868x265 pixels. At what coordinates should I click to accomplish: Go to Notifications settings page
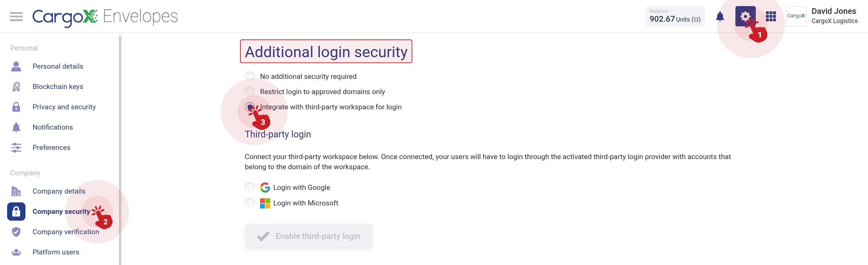click(x=53, y=127)
